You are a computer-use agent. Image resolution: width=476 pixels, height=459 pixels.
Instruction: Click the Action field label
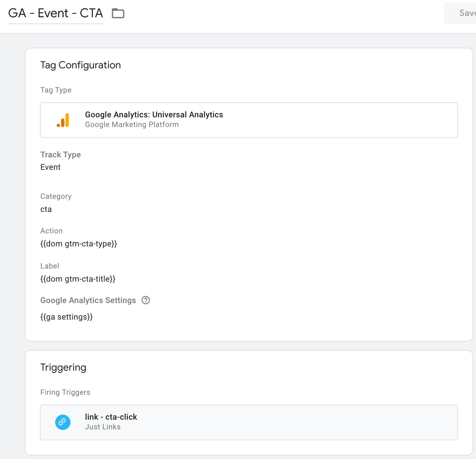pyautogui.click(x=51, y=231)
